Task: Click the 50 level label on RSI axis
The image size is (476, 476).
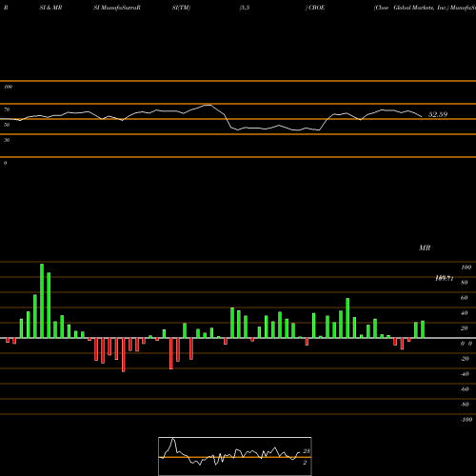Action: pos(7,125)
